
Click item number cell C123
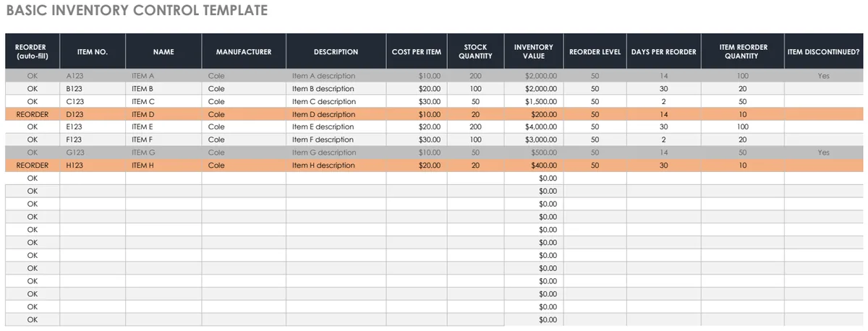[x=93, y=101]
